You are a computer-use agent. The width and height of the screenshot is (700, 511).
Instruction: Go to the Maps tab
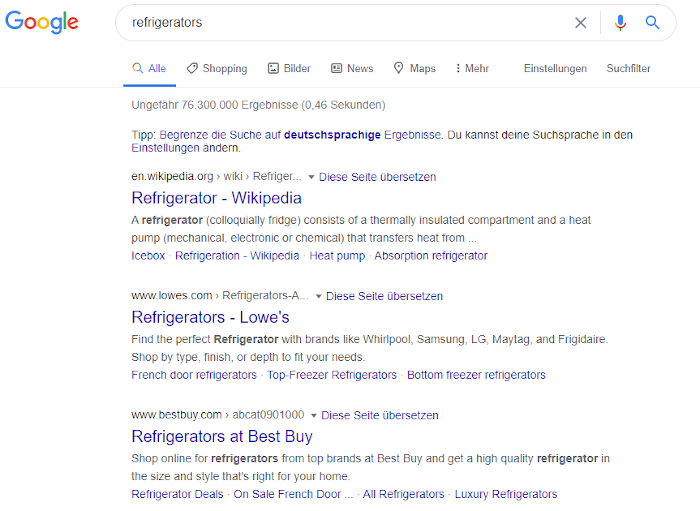pos(414,68)
